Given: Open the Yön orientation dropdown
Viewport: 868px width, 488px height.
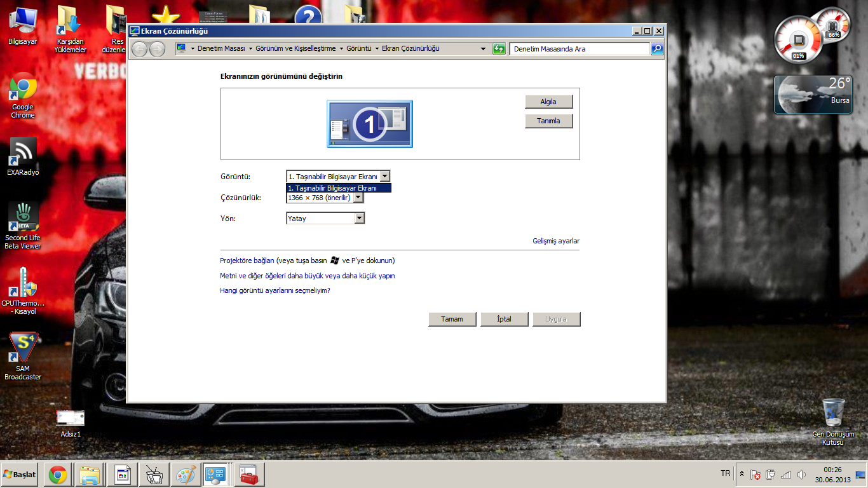Looking at the screenshot, I should pos(359,219).
